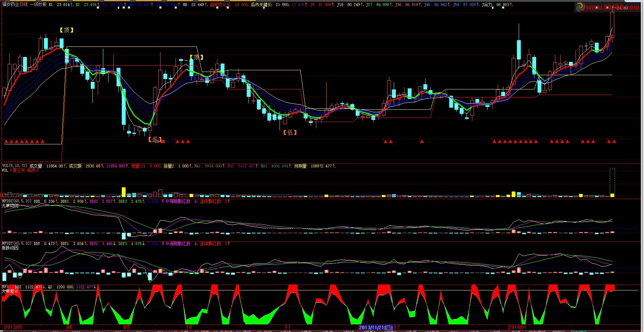The height and width of the screenshot is (332, 644).
Task: Click 趋势变化价 20.600 reading
Action: 229,5
